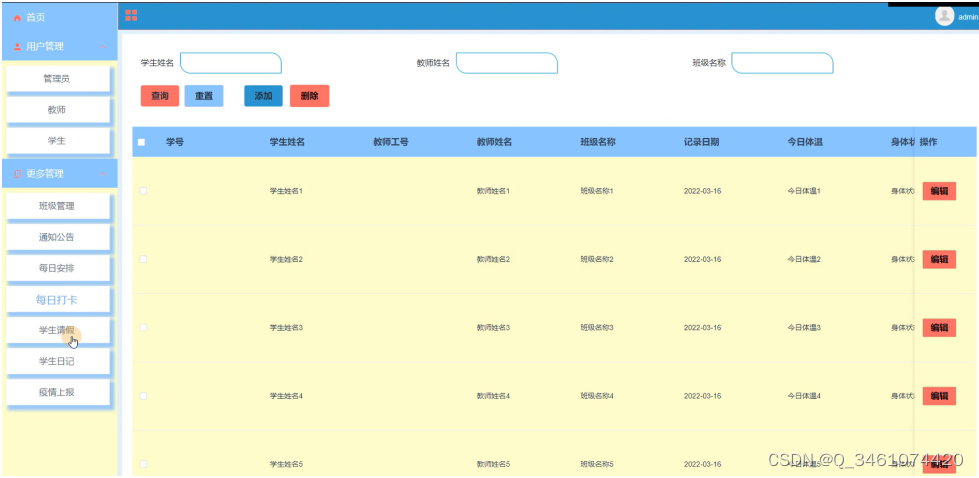Click the cell 学生姓名3
Image resolution: width=979 pixels, height=478 pixels.
[x=286, y=328]
